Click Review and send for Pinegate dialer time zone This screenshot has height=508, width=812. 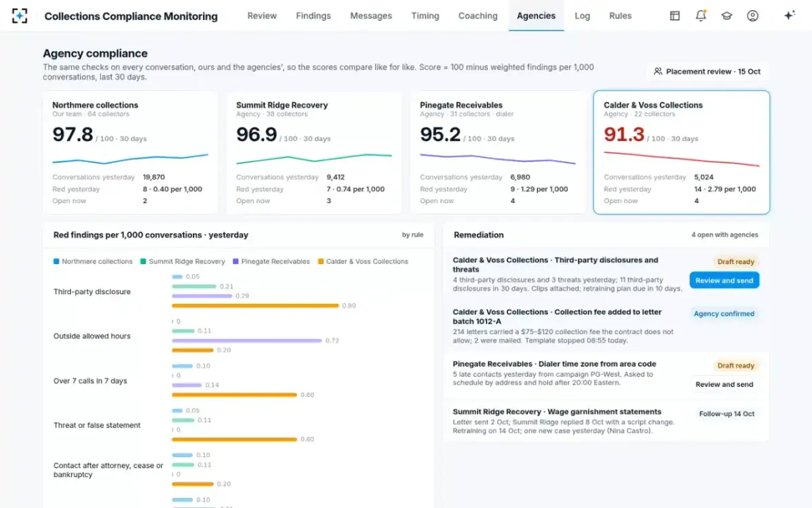coord(724,384)
